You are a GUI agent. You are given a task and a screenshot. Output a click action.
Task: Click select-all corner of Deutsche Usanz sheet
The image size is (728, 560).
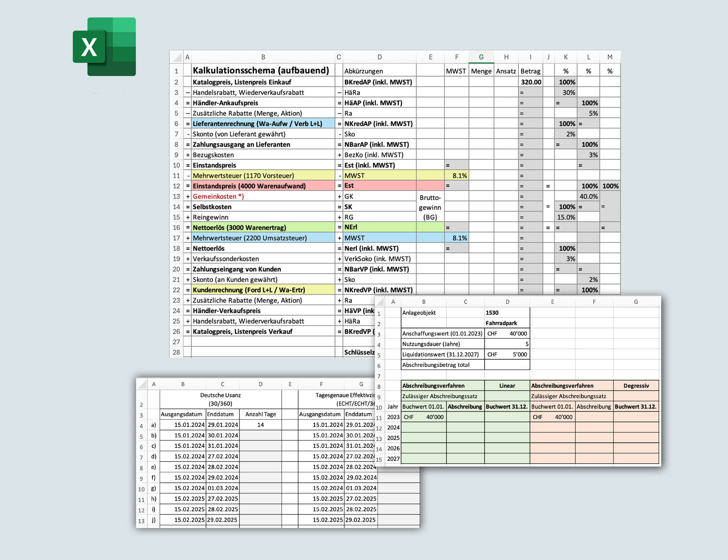142,384
